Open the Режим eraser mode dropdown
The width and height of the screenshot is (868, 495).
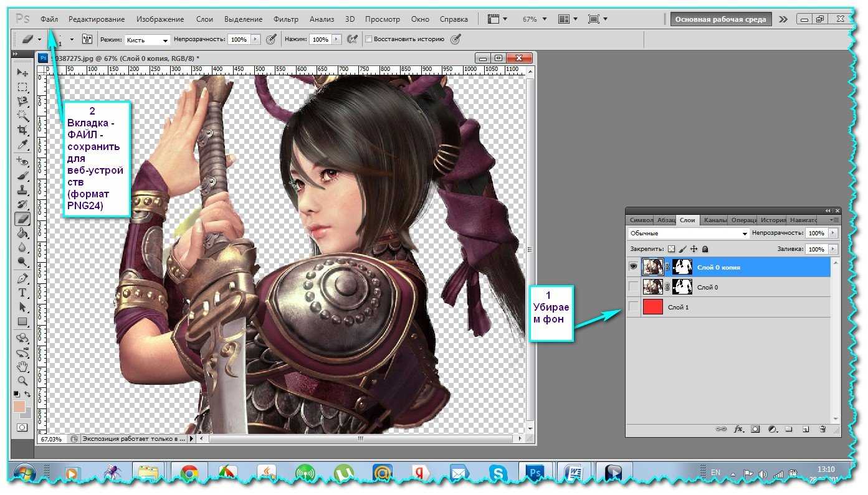pos(148,40)
